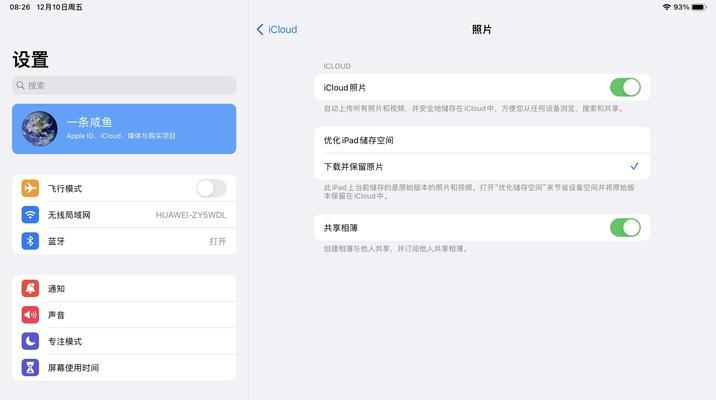Click the 照片 page title
716x400 pixels.
click(482, 30)
